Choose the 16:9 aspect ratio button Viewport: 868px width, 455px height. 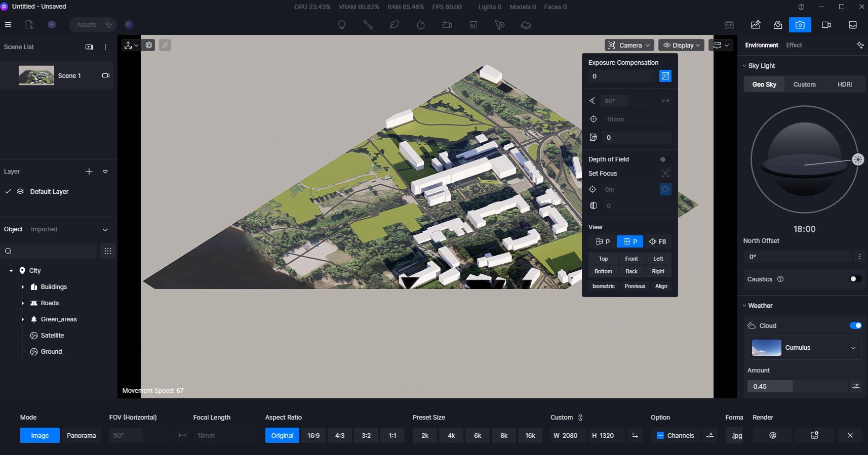[313, 435]
